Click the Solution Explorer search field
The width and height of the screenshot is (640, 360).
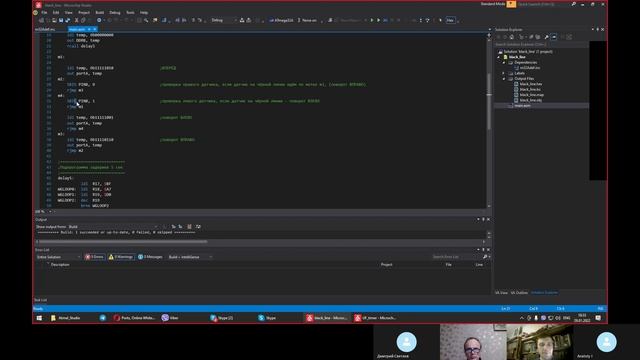point(541,44)
